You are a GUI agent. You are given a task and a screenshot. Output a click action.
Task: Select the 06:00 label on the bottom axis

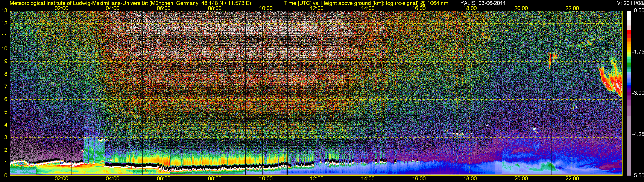coord(164,179)
